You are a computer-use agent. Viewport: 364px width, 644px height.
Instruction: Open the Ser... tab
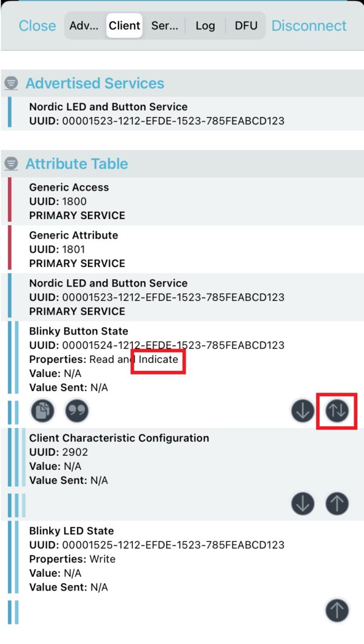click(x=164, y=25)
